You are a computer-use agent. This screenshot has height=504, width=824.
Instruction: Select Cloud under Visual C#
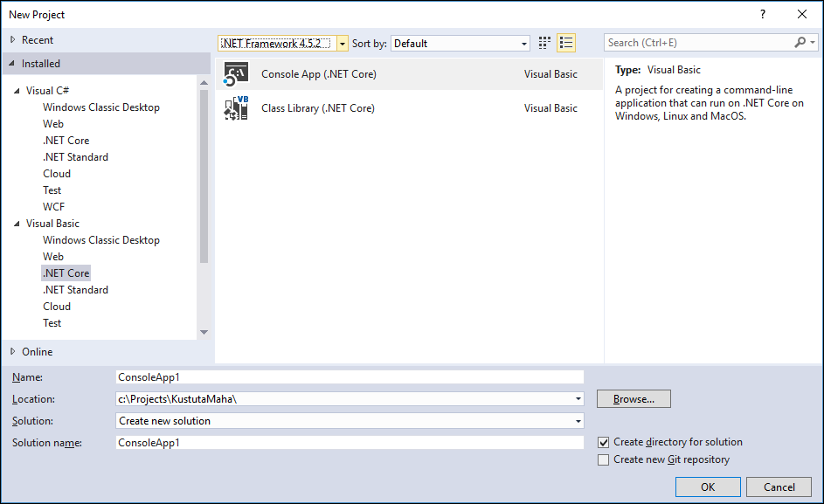(x=57, y=174)
